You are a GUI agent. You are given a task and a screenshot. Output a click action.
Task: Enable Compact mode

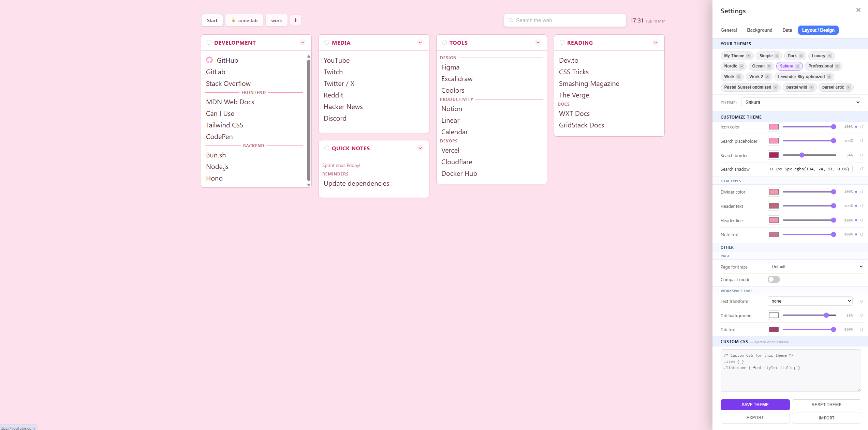[x=774, y=279]
